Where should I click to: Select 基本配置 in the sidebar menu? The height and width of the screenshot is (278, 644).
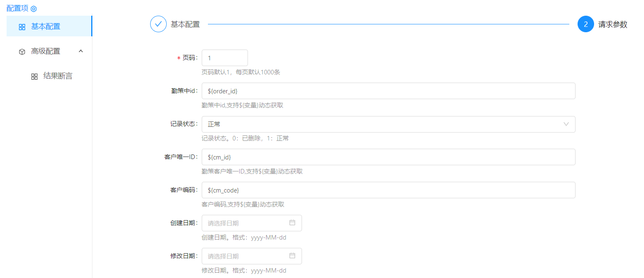click(x=46, y=26)
